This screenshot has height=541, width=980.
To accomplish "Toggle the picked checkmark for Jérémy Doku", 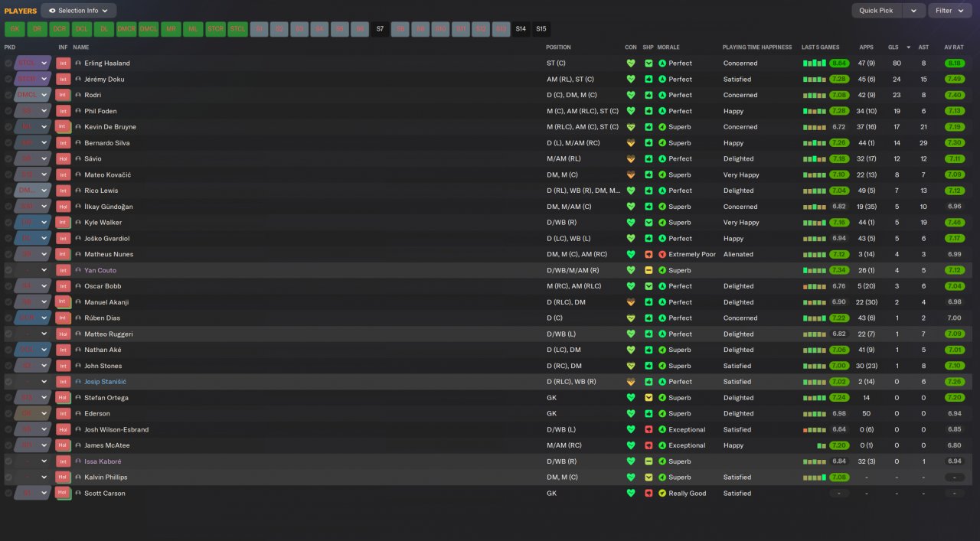I will tap(8, 80).
